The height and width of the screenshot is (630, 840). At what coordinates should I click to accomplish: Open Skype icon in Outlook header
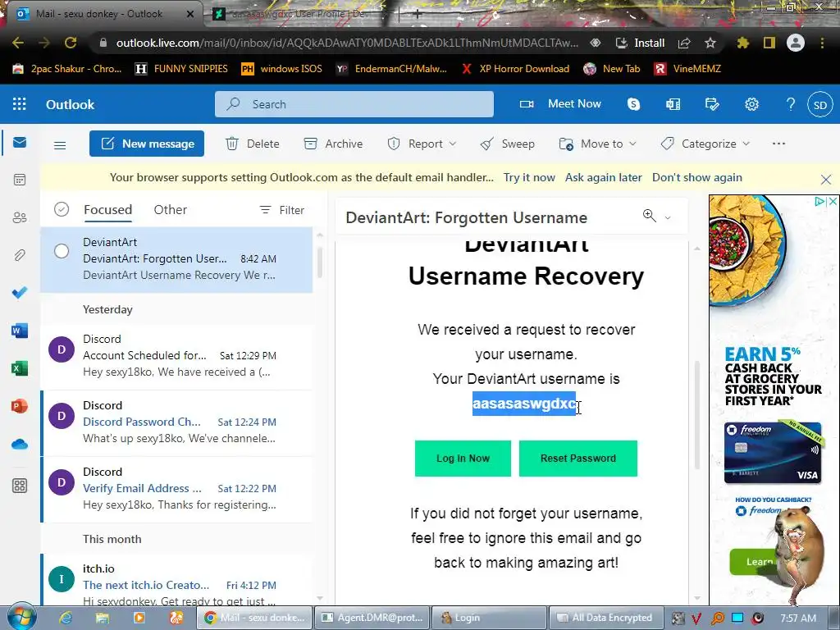[633, 104]
